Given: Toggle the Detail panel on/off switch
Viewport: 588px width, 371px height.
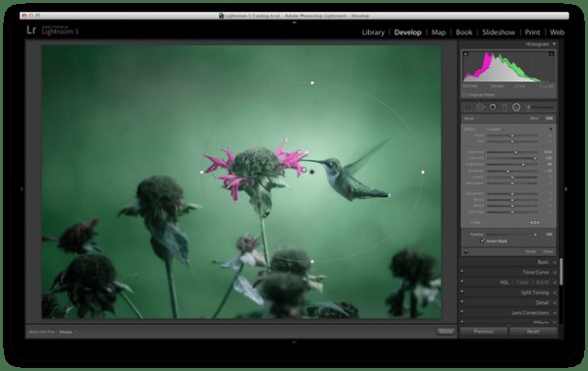Looking at the screenshot, I should pos(462,301).
